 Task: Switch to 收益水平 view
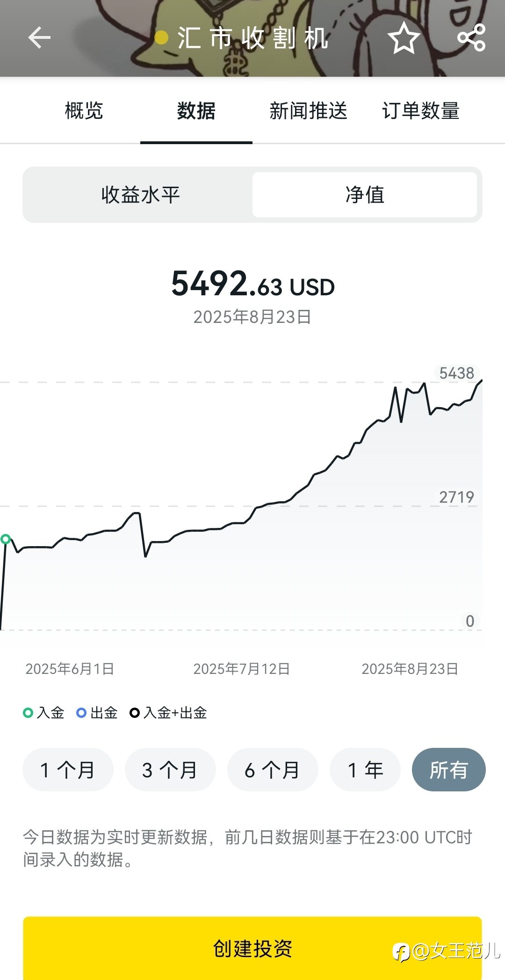[140, 195]
